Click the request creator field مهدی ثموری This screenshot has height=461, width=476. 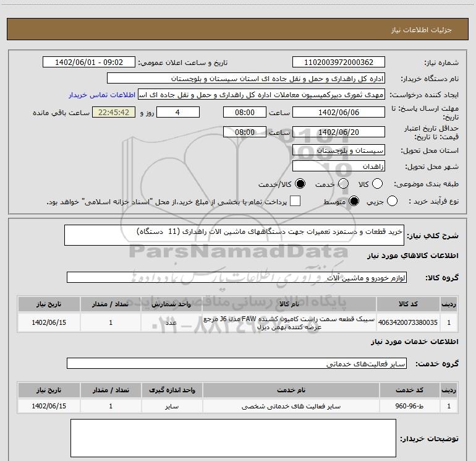[x=261, y=95]
